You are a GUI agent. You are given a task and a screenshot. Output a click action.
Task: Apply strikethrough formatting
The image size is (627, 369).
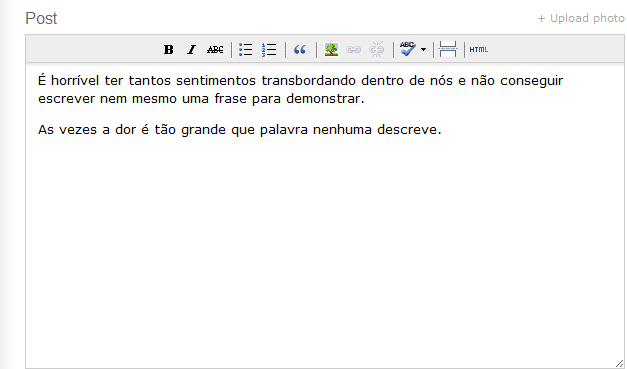click(x=215, y=50)
